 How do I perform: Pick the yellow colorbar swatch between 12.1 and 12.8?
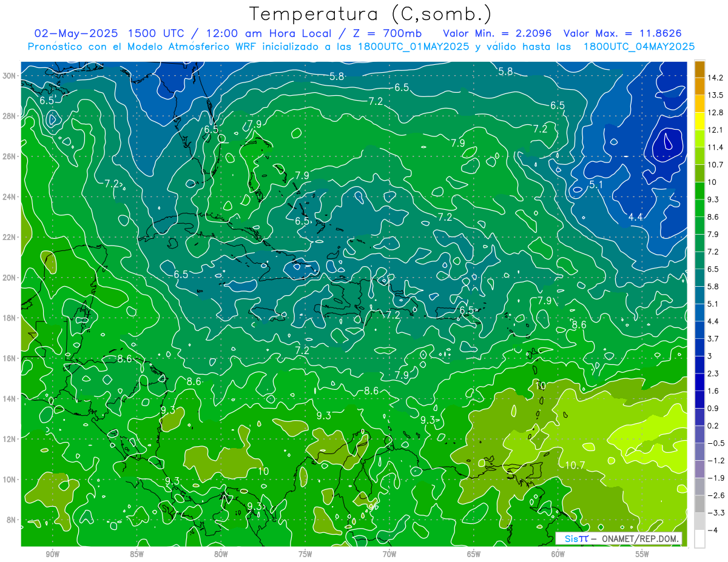699,121
